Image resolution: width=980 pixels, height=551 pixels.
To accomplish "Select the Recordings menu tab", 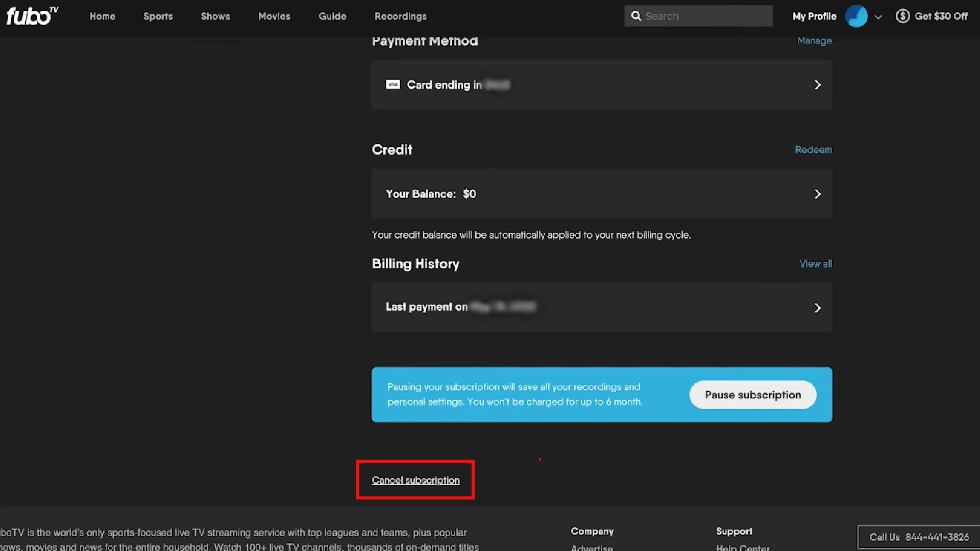I will tap(401, 16).
